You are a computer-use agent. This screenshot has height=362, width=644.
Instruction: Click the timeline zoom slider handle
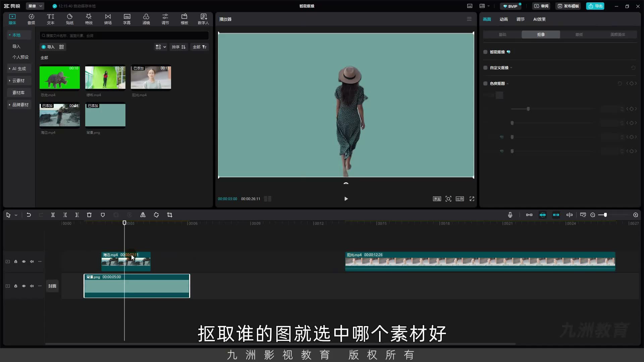(605, 215)
